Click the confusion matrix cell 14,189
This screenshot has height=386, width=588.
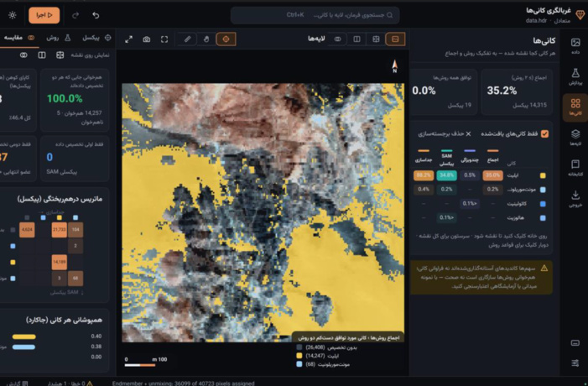point(60,262)
